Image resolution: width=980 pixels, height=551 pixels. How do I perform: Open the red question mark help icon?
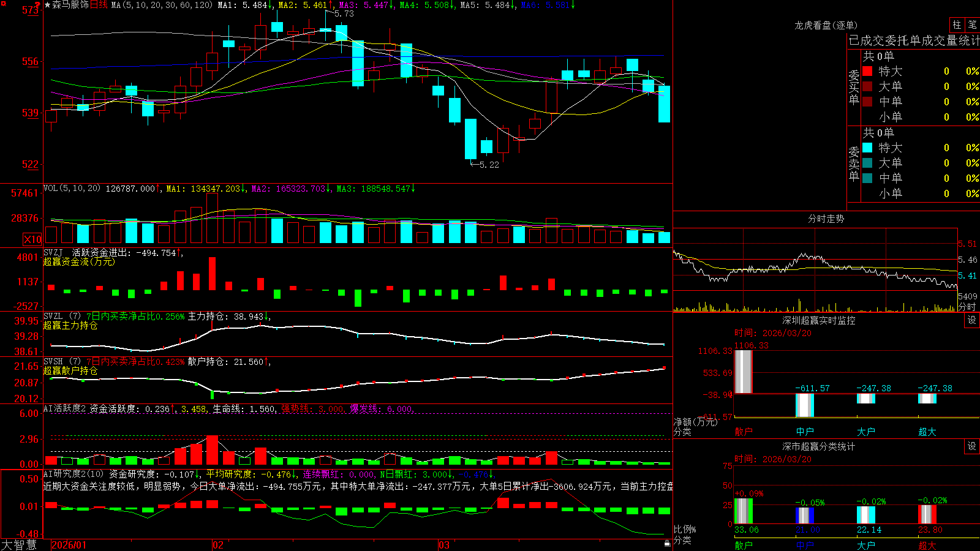click(x=38, y=5)
